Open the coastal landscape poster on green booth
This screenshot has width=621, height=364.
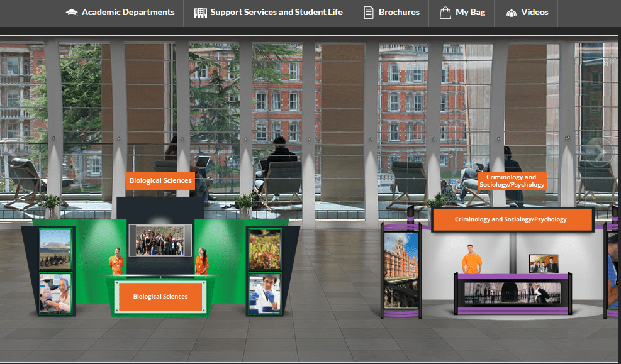pyautogui.click(x=56, y=249)
